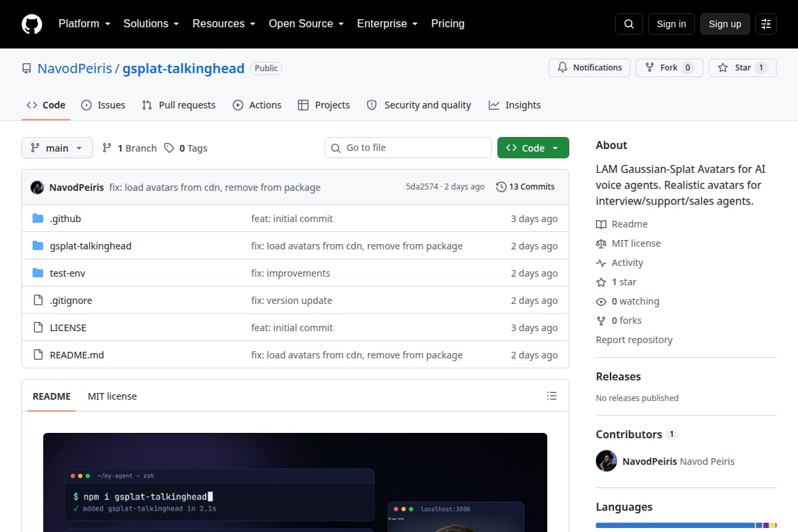Open gsplat-talkinghead repository name link

[x=184, y=68]
